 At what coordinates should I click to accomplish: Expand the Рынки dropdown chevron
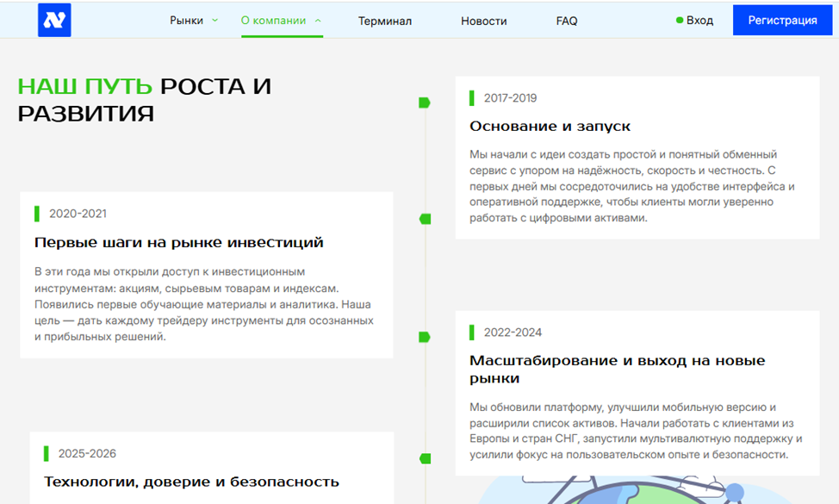click(215, 21)
